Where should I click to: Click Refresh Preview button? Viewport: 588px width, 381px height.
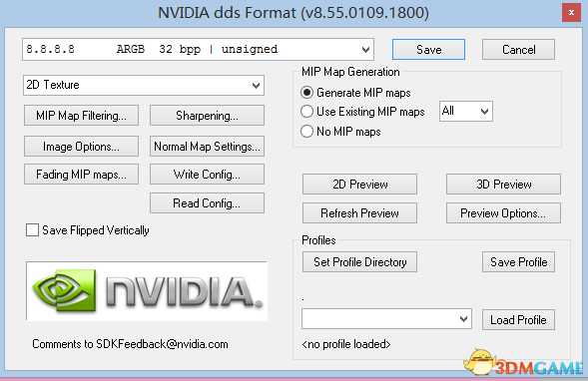[x=359, y=213]
